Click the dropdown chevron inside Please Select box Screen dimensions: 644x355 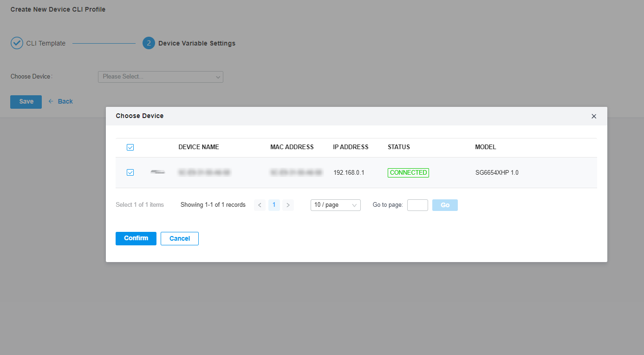pos(218,77)
